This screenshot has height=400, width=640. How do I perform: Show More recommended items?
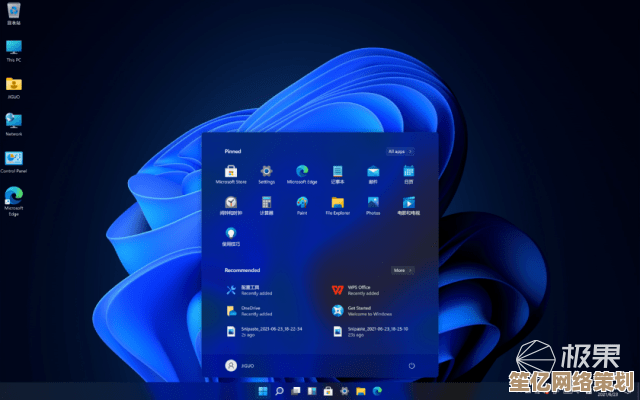403,270
